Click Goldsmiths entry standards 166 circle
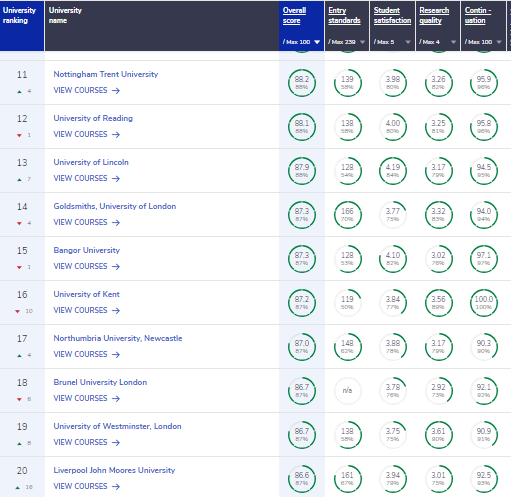Screen dimensions: 511x497 [347, 215]
